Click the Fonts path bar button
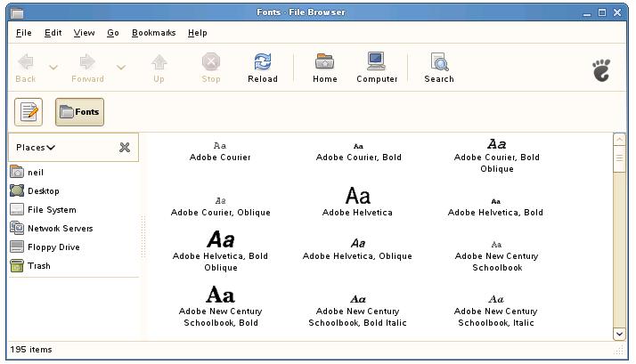This screenshot has width=636, height=364. click(79, 112)
